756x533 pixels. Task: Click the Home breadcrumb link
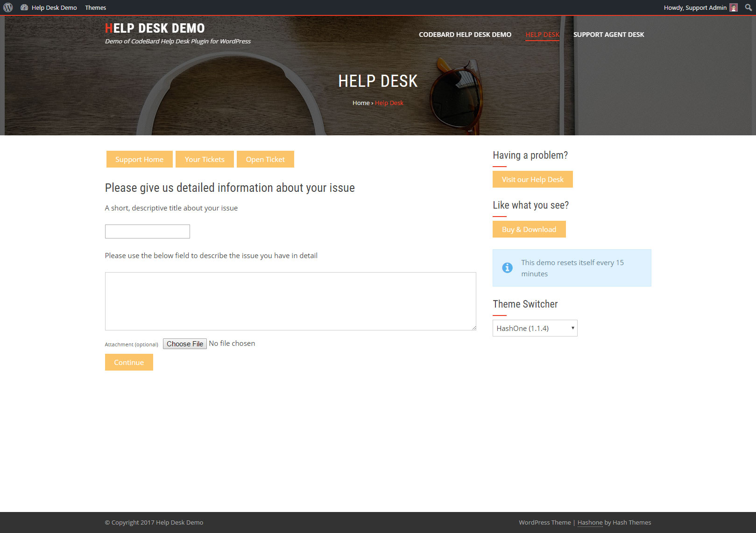click(x=361, y=103)
